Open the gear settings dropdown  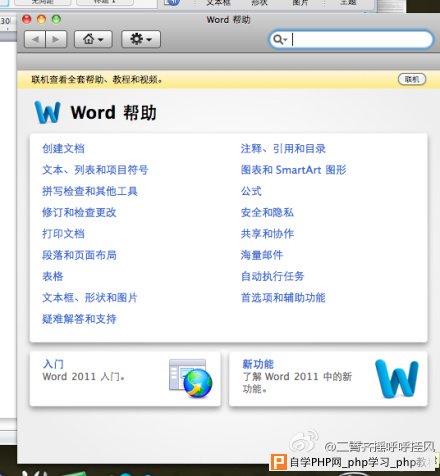click(141, 39)
